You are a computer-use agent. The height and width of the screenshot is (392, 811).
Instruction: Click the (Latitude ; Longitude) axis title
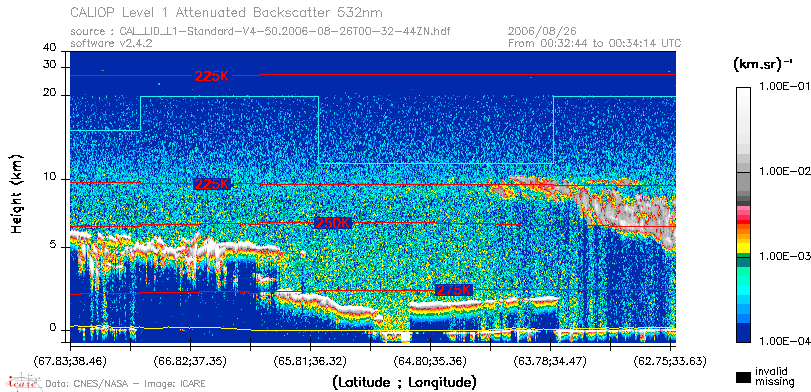[x=404, y=383]
